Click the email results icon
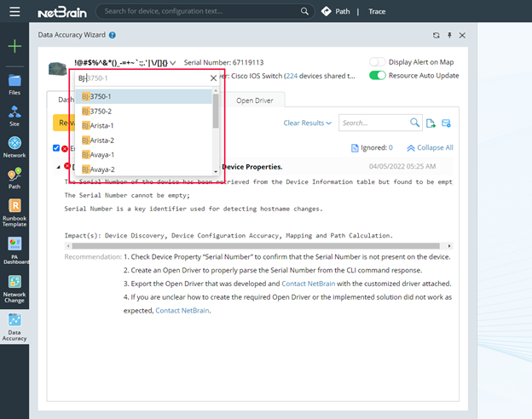The height and width of the screenshot is (419, 532). (446, 123)
